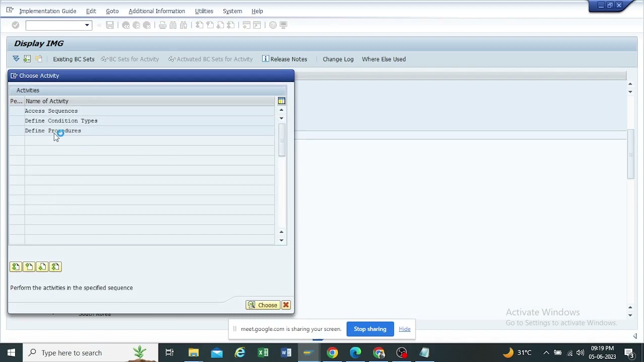This screenshot has width=644, height=362.
Task: Click the Existing BC Sets button
Action: (73, 59)
